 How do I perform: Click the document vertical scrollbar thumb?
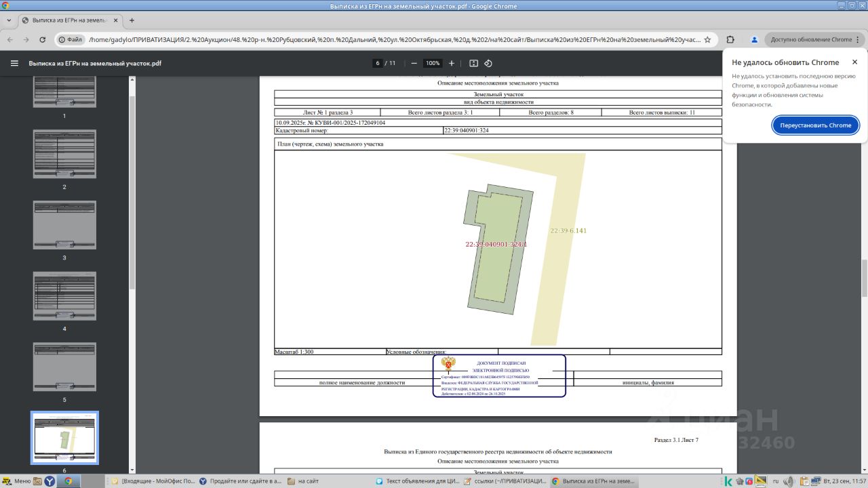tap(864, 278)
